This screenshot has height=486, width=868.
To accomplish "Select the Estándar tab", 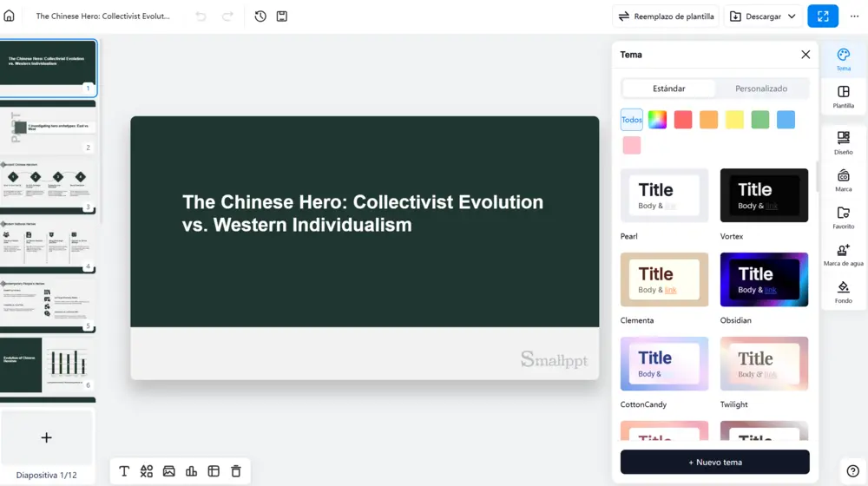I will (668, 89).
